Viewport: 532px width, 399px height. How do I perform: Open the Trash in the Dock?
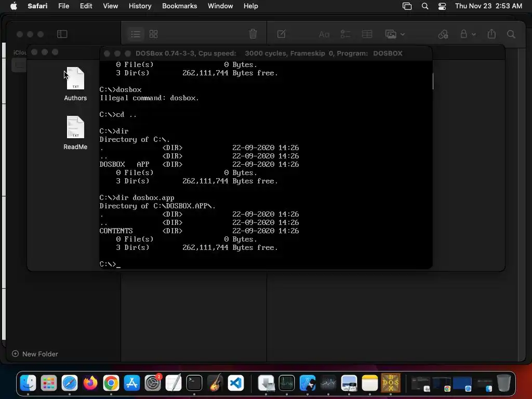pyautogui.click(x=504, y=383)
